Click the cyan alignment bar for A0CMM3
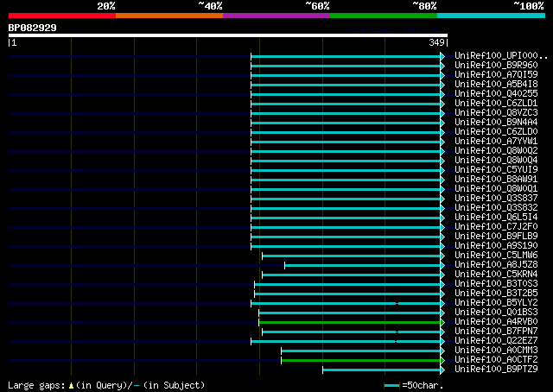Image resolution: width=553 pixels, height=392 pixels. click(361, 351)
